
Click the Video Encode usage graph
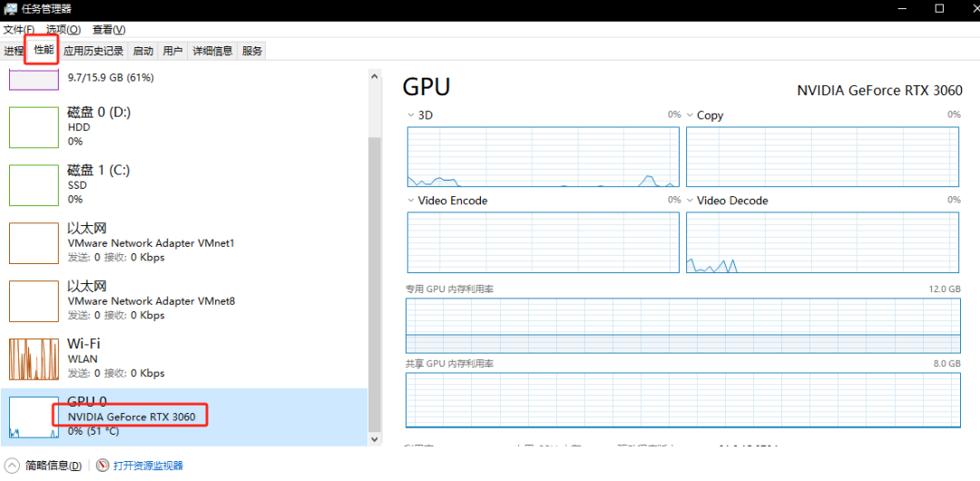click(544, 242)
